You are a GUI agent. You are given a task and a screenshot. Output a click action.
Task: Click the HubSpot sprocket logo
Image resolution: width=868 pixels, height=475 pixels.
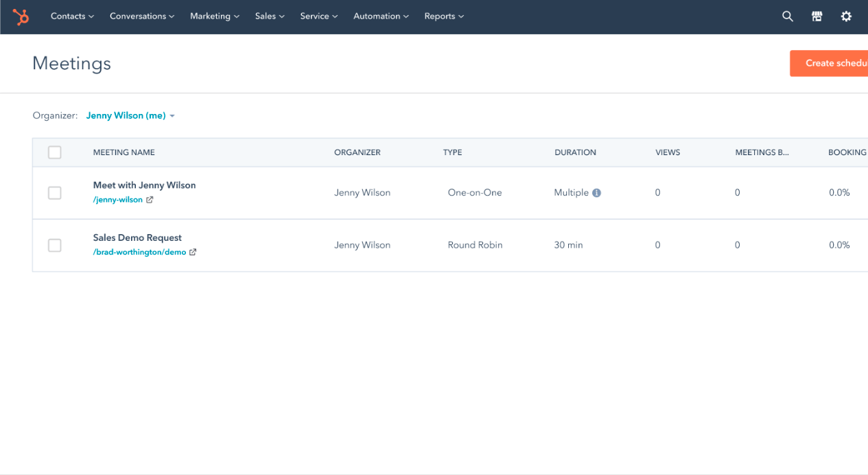coord(21,16)
